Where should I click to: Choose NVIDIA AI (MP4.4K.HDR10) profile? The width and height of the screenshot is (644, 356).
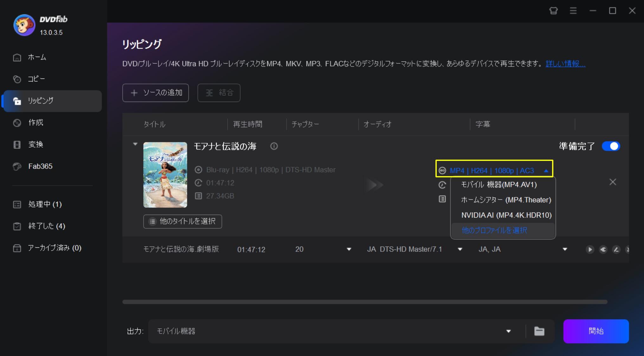click(503, 215)
